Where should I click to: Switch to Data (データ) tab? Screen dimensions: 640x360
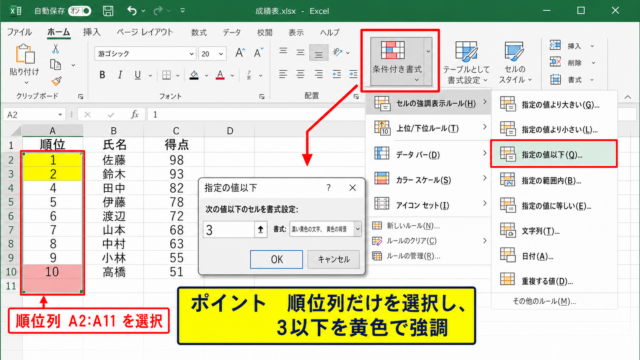232,32
